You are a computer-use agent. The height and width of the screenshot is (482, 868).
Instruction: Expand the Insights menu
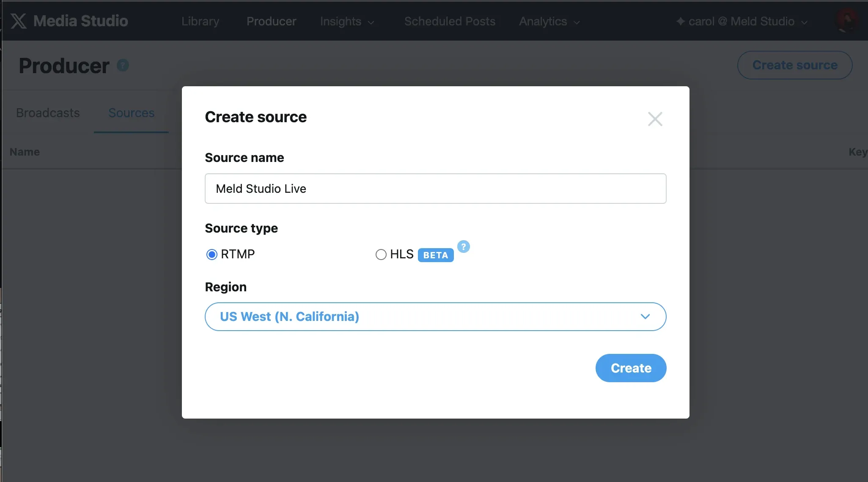347,22
